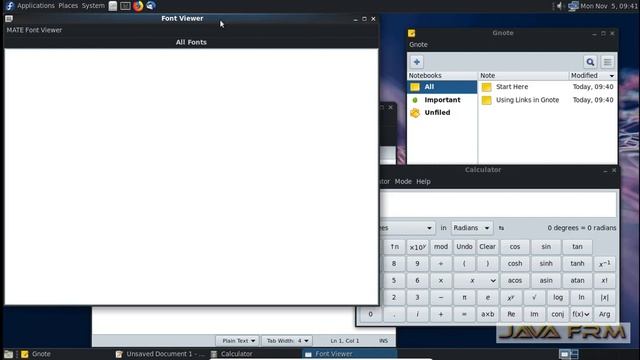Open the Help menu in Calculator
Screen dimensions: 640x360
423,182
